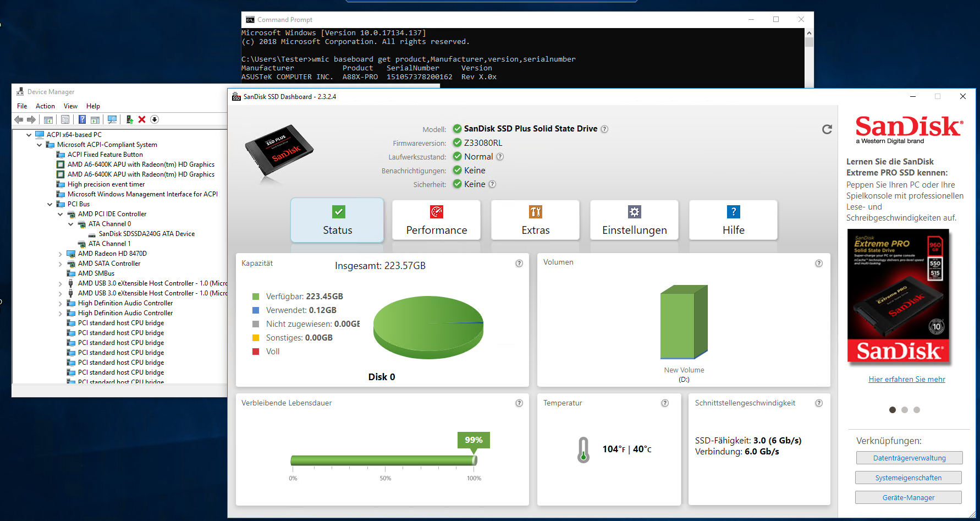
Task: Click the remaining lifetime progress bar
Action: [x=384, y=460]
